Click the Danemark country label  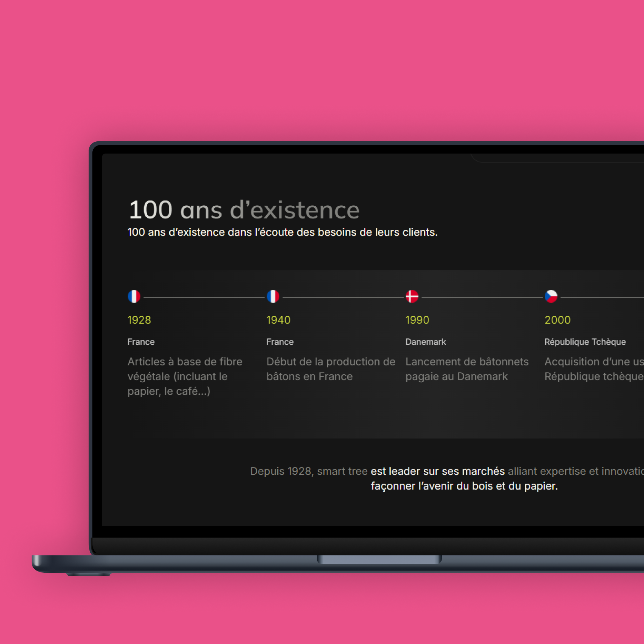tap(425, 342)
